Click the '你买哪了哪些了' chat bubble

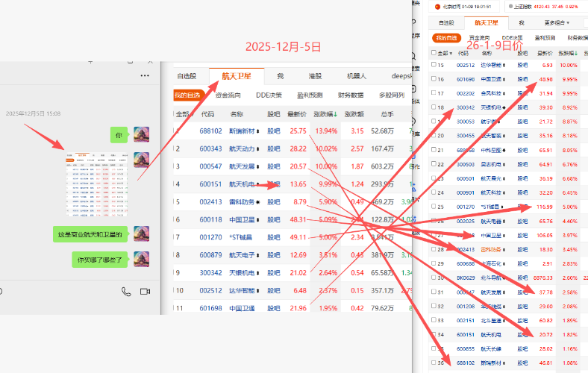pos(100,260)
